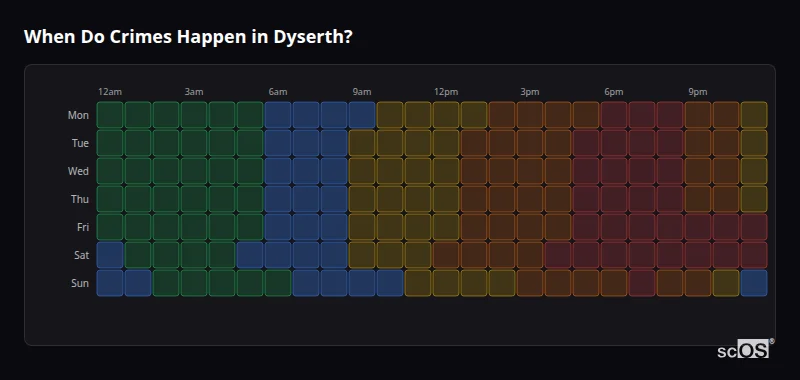Viewport: 800px width, 380px height.
Task: Click the Thursday 3am heatmap cell
Action: [x=194, y=199]
